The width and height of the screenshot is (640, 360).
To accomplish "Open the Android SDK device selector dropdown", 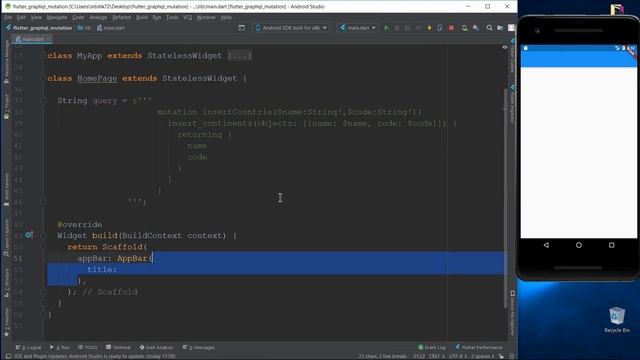I will coord(291,28).
